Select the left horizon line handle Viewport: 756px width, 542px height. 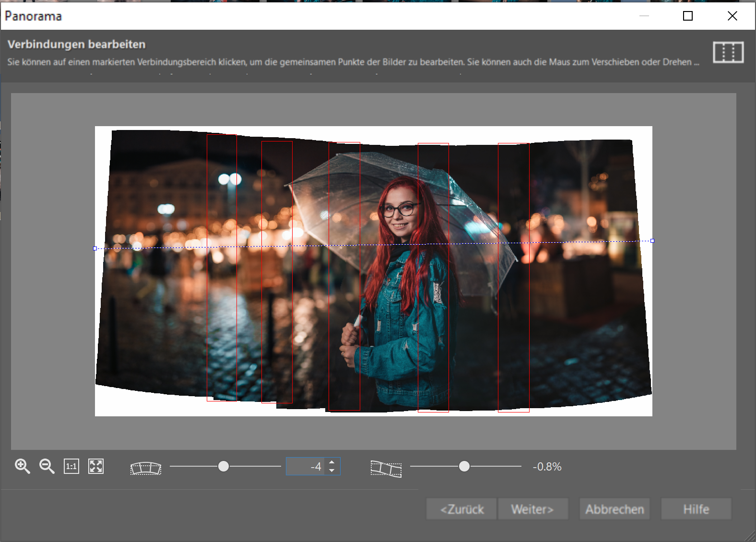[95, 248]
